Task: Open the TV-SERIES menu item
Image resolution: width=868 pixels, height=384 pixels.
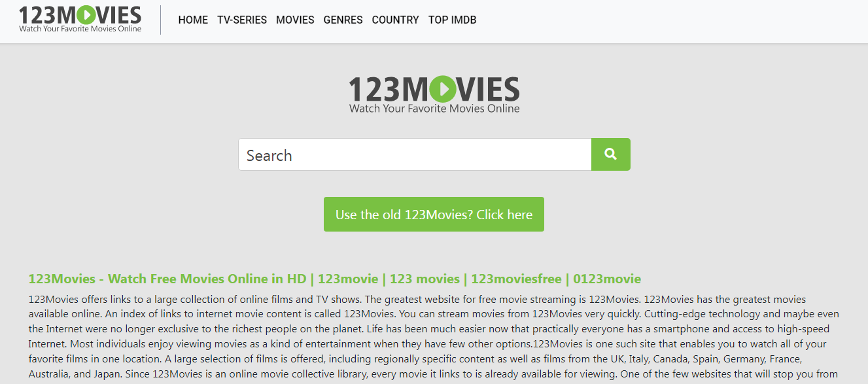Action: (x=242, y=20)
